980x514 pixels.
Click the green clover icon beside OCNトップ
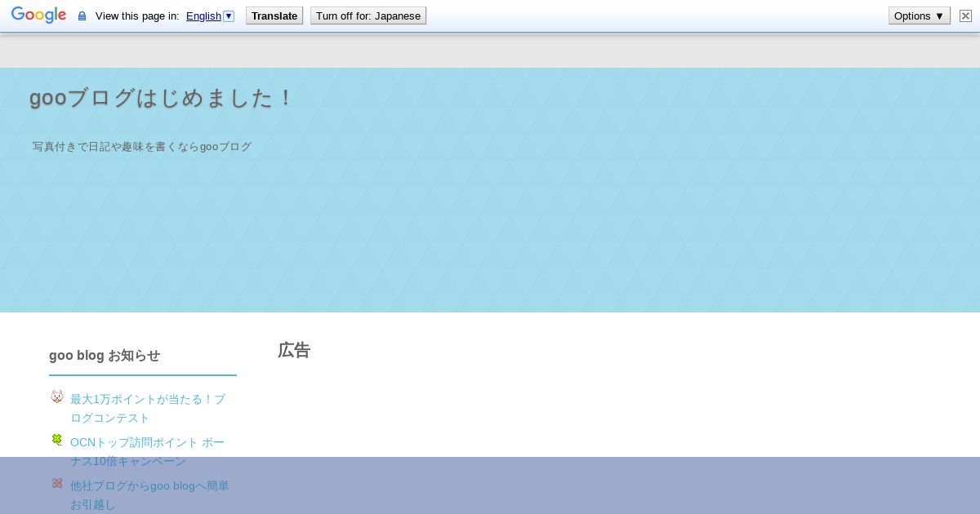pyautogui.click(x=57, y=440)
